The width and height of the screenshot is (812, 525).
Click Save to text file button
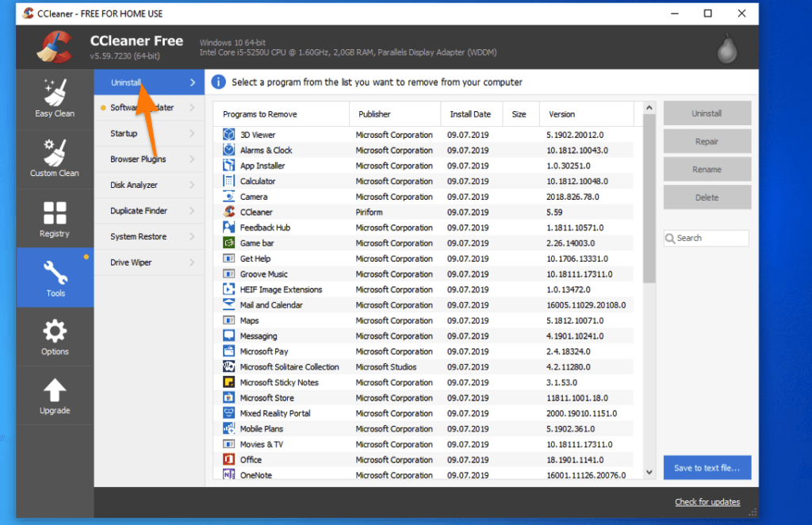(x=707, y=468)
